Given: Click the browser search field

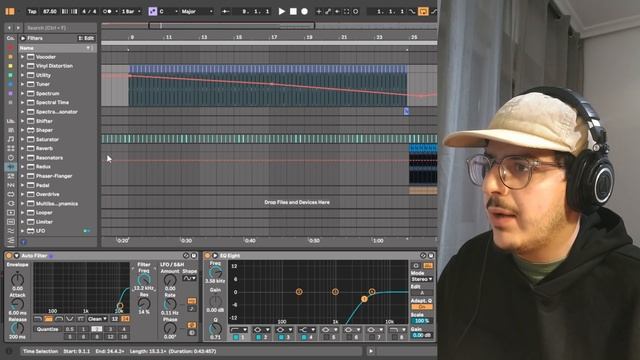Looking at the screenshot, I should pyautogui.click(x=60, y=28).
